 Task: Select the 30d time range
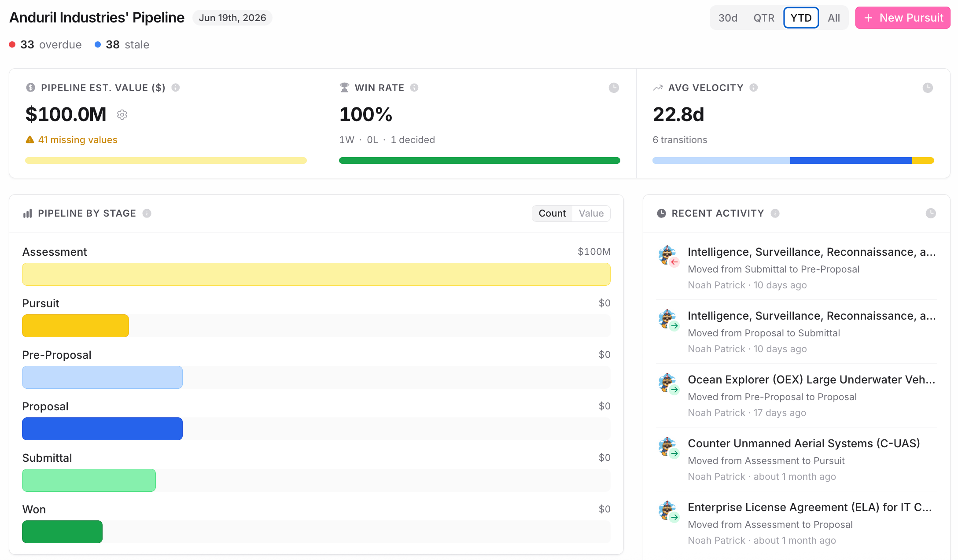pyautogui.click(x=728, y=18)
